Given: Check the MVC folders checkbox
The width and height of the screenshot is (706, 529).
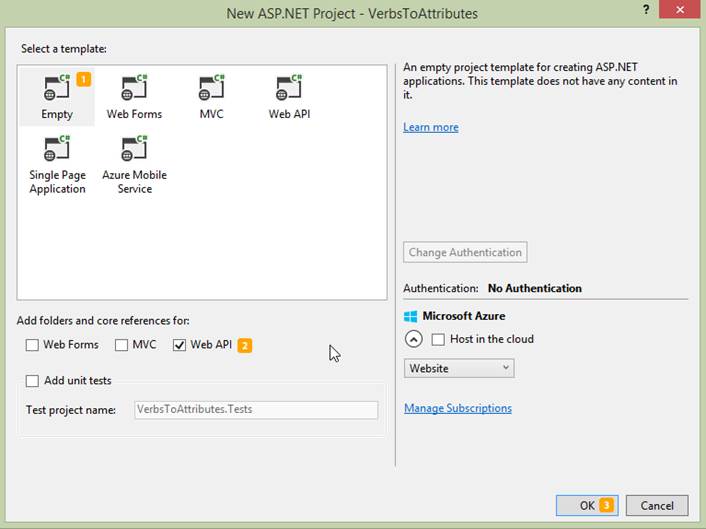Looking at the screenshot, I should point(122,345).
